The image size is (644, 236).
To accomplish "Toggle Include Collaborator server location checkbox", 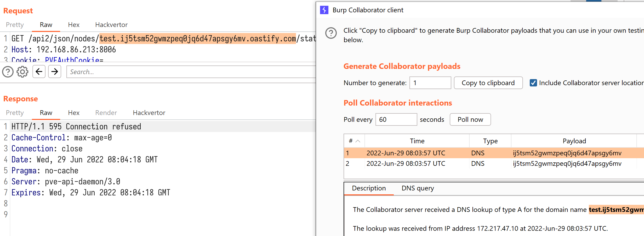I will click(533, 83).
